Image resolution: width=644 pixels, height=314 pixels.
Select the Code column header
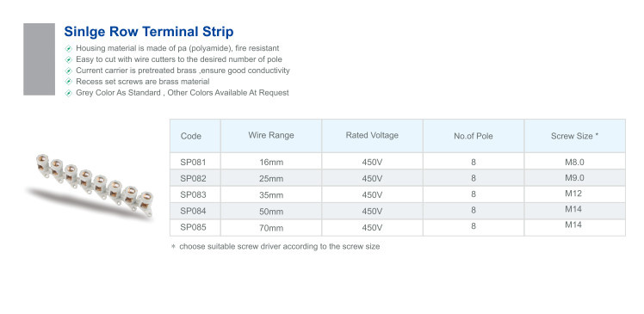195,136
